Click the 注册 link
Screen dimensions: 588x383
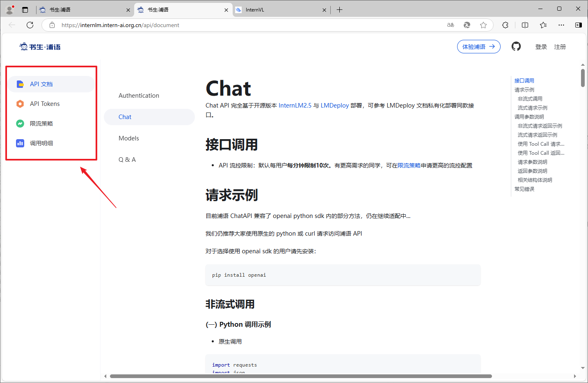pos(560,47)
